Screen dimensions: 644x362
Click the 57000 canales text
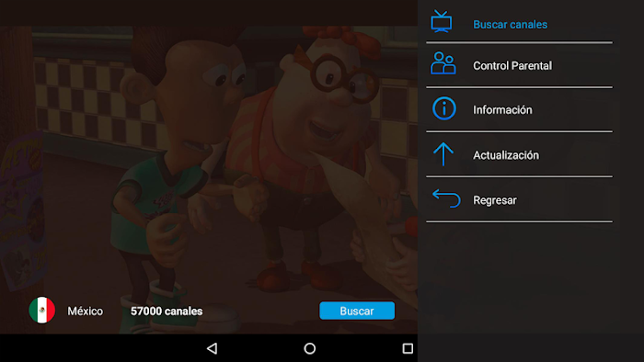[x=167, y=311]
